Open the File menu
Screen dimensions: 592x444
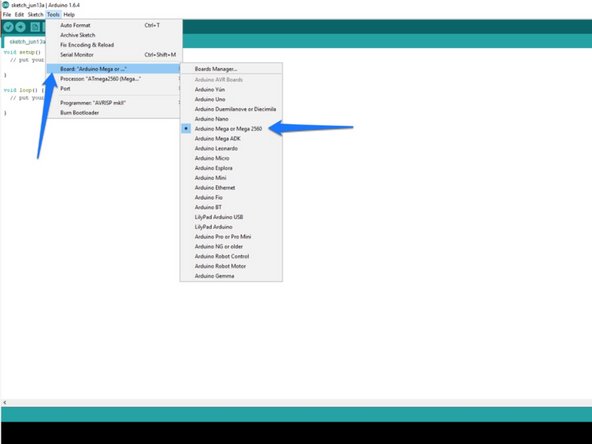pos(7,14)
